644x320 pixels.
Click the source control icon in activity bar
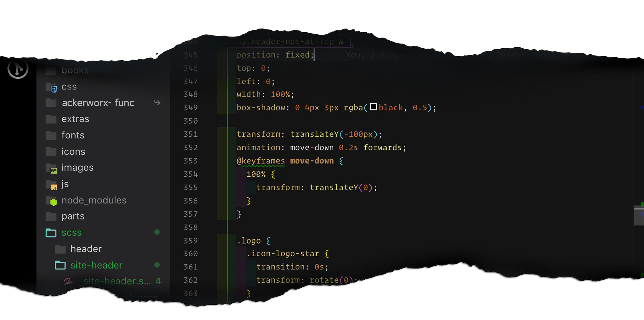click(x=18, y=68)
